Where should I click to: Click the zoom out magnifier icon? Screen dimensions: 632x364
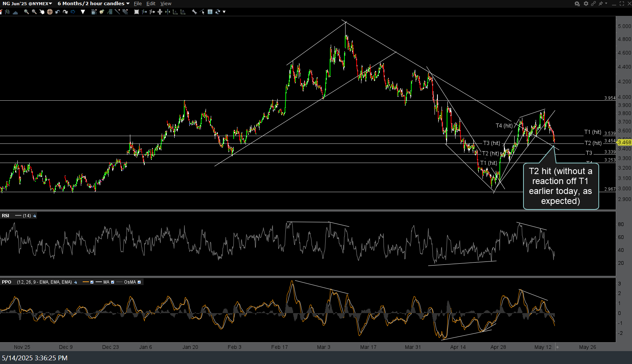[x=34, y=12]
